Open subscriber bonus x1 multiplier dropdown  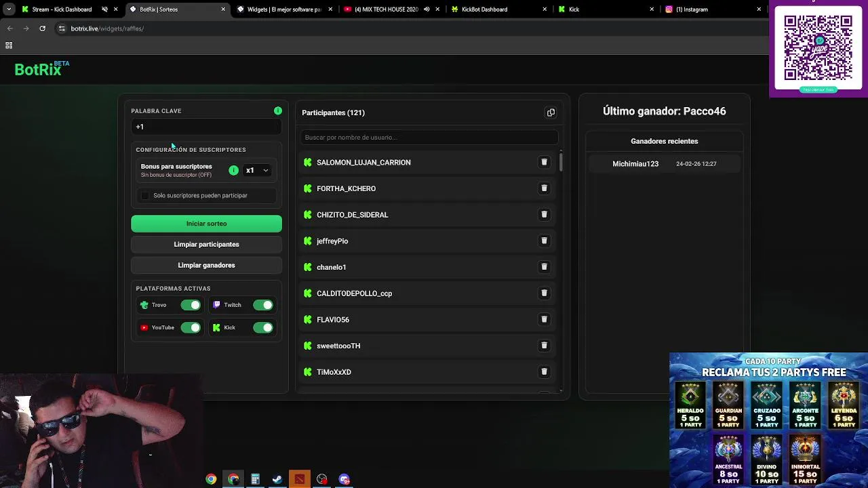point(256,170)
